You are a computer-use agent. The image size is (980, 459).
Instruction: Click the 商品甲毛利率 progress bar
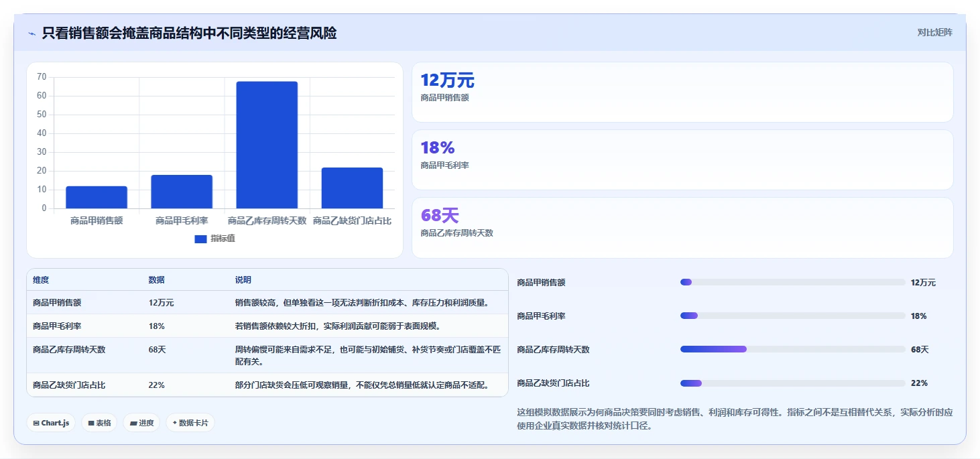pos(793,316)
